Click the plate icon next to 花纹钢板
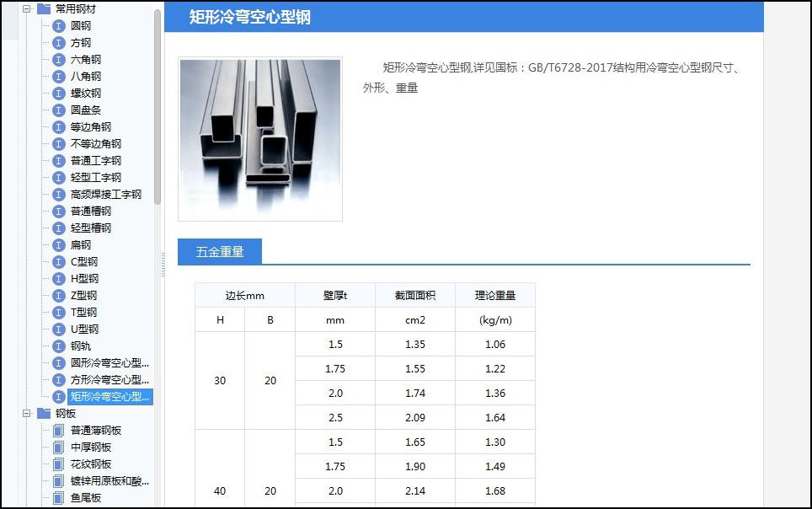The width and height of the screenshot is (812, 509). click(58, 464)
